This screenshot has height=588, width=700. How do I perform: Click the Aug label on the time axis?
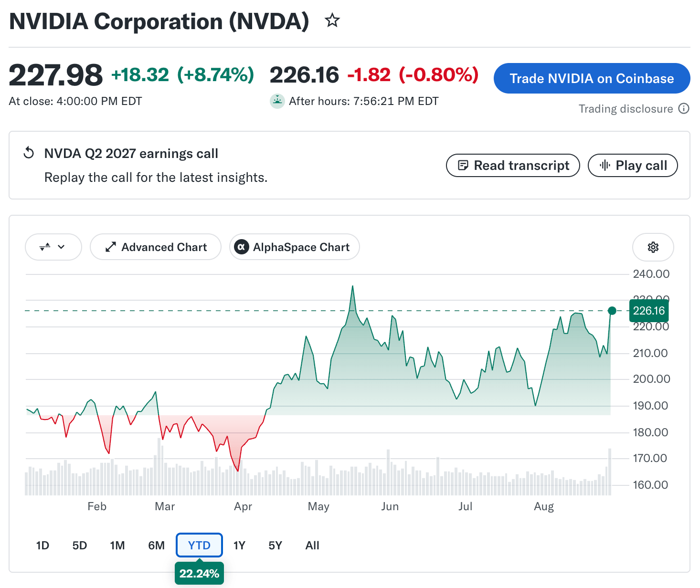pyautogui.click(x=544, y=506)
